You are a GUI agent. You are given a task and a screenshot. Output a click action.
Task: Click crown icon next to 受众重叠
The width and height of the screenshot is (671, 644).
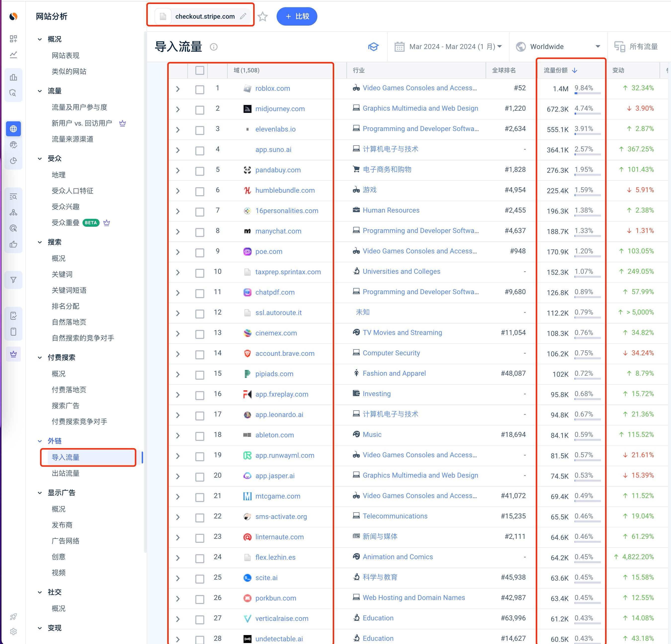pos(107,223)
